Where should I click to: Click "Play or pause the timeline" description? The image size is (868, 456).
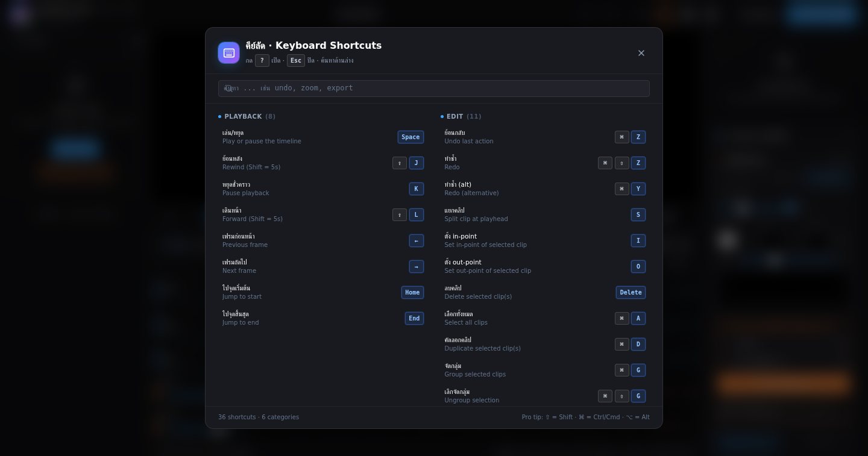tap(262, 142)
